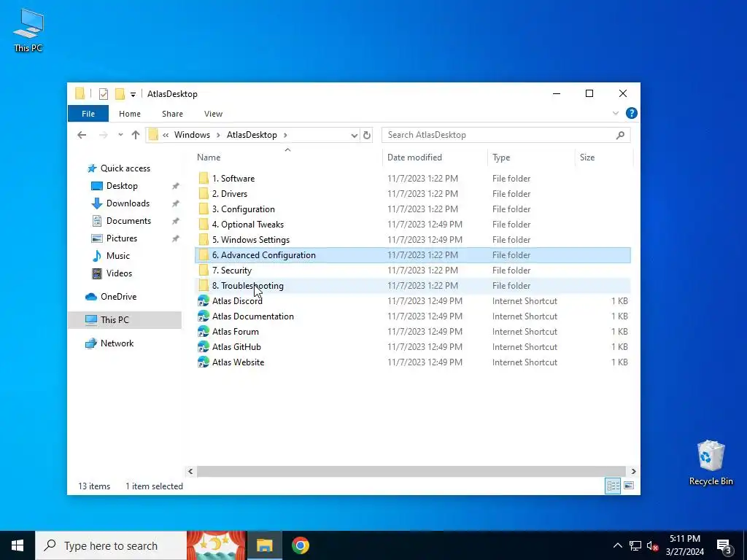Open the address bar history dropdown
Viewport: 747px width, 560px height.
point(354,135)
